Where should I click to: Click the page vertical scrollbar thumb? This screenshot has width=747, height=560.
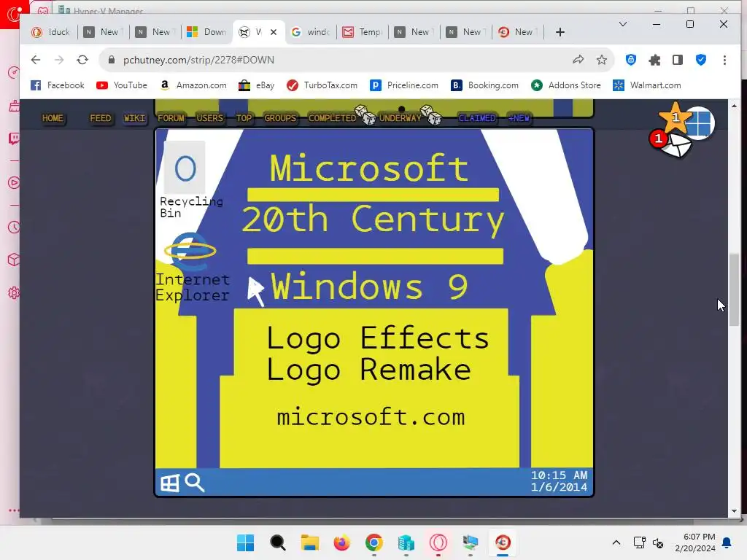pos(734,289)
